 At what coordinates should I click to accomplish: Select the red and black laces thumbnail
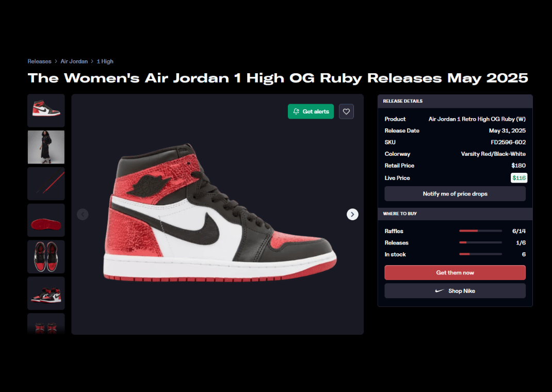point(46,184)
